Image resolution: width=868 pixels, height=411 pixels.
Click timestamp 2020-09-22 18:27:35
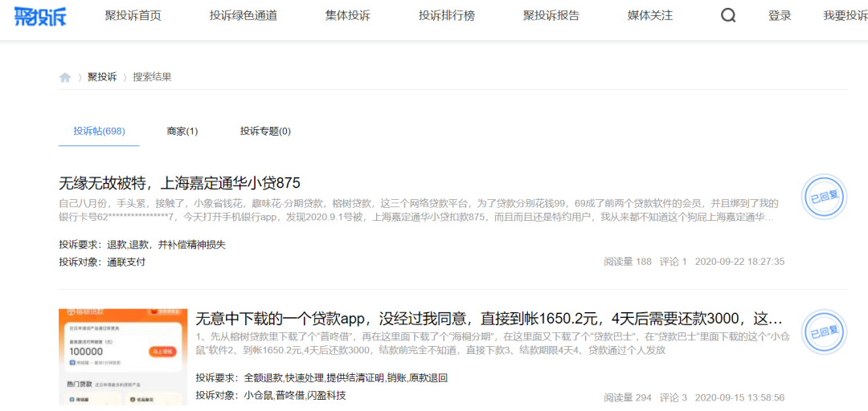[x=739, y=261]
